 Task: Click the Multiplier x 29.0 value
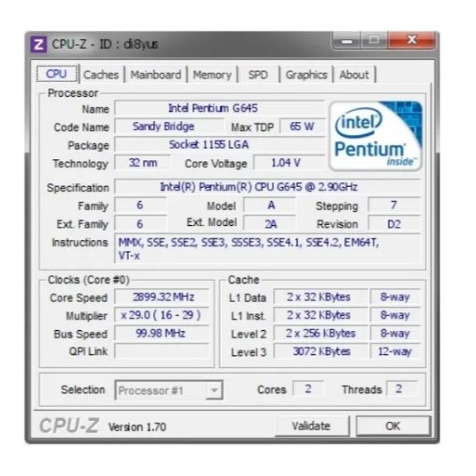(x=162, y=315)
